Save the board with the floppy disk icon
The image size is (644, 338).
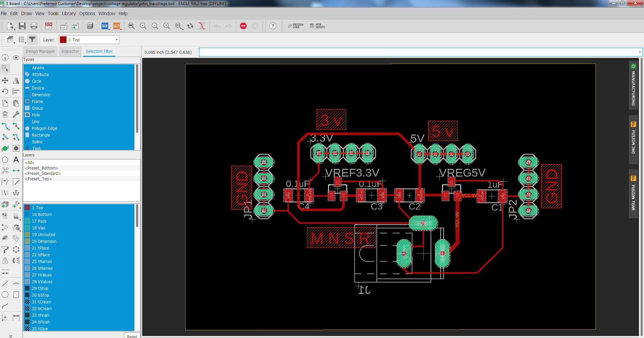point(22,26)
